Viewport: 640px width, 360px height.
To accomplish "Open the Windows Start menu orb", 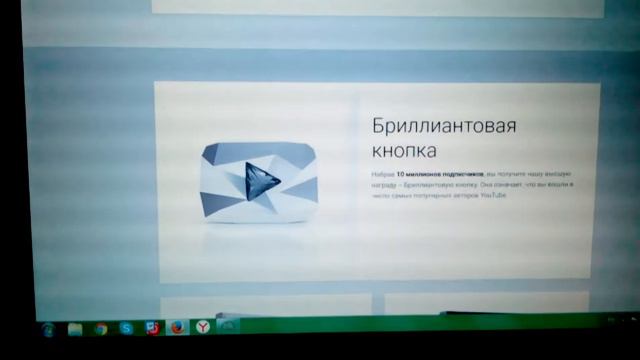I will coord(49,329).
